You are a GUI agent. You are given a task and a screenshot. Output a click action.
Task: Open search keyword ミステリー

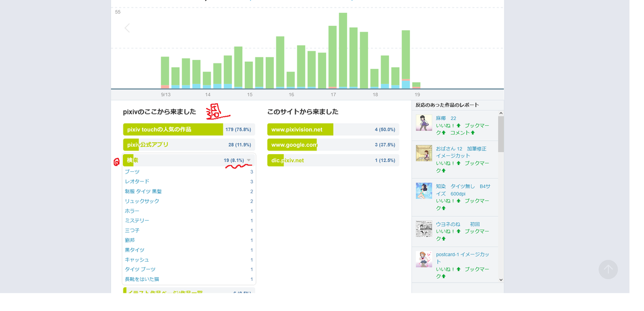[x=137, y=221]
